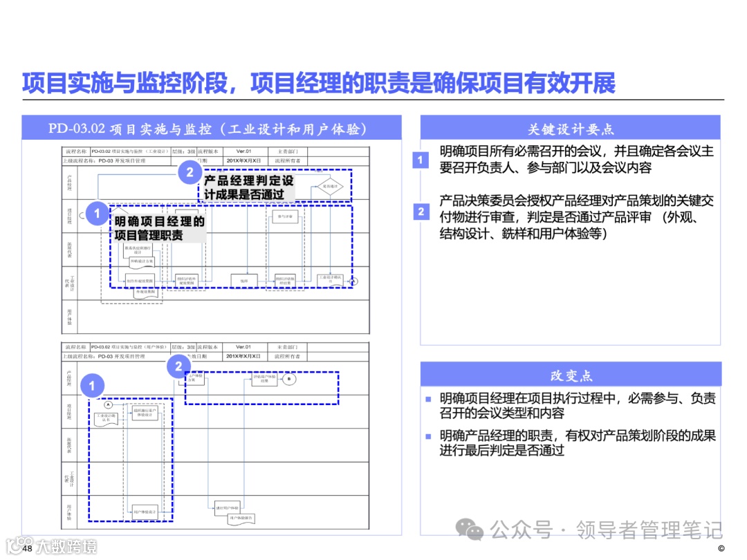747x560 pixels.
Task: Select the paragraph starting '明确项目所有必需召开的会议'
Action: pyautogui.click(x=576, y=160)
